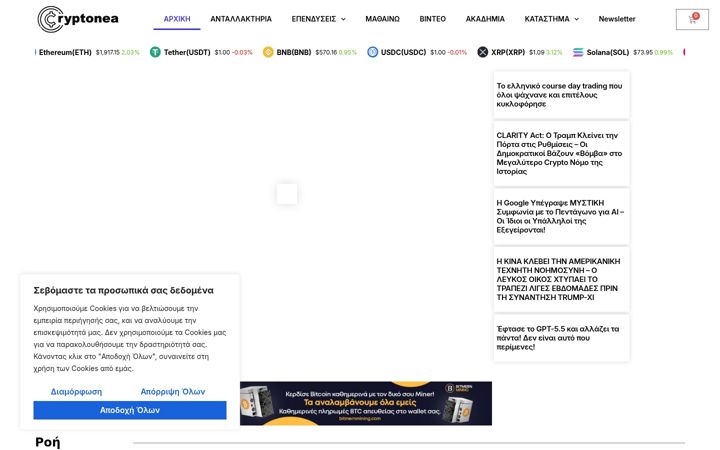The width and height of the screenshot is (720, 450).
Task: Click the Ethereum(ETH) ticker label
Action: [x=65, y=52]
